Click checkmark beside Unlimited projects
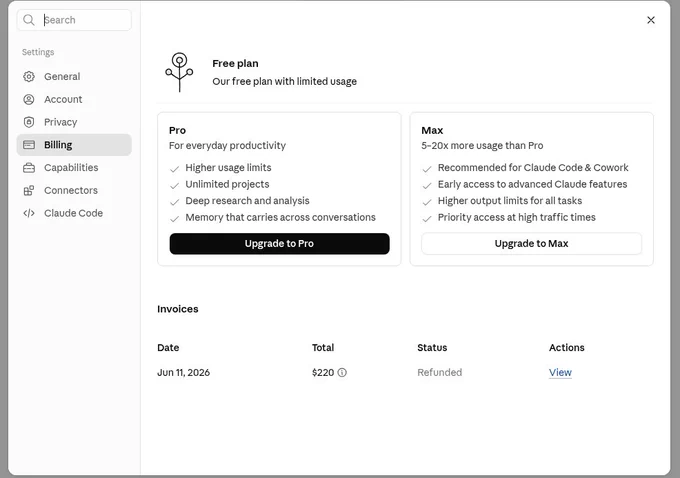Screen dimensions: 680x478 coord(174,185)
